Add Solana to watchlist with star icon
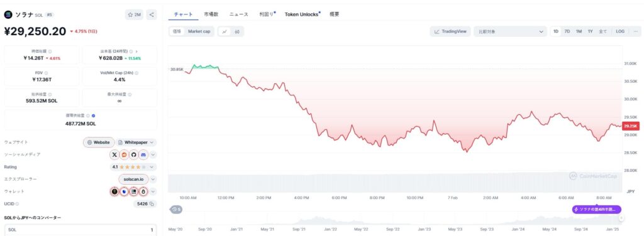Screen dimensions: 644x236 135,15
